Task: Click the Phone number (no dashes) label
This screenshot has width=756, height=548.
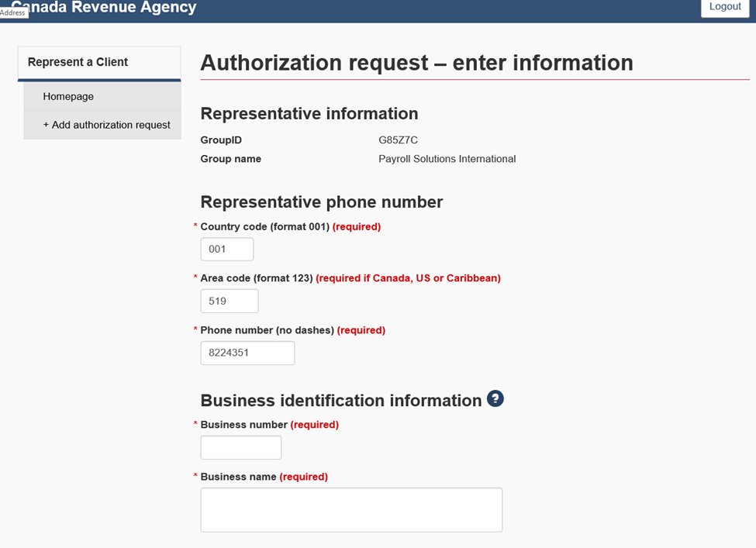Action: click(x=267, y=330)
